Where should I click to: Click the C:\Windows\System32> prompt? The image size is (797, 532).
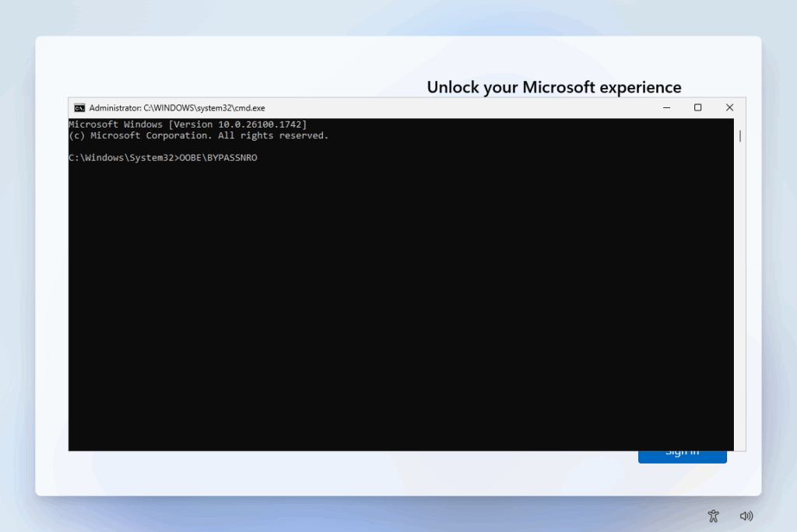[x=124, y=158]
